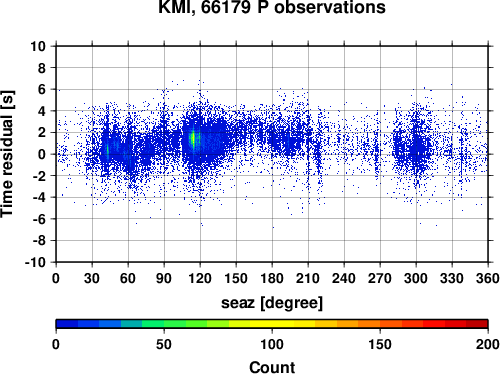Click the green density streak near azimuth 43
The image size is (500, 374).
point(108,149)
